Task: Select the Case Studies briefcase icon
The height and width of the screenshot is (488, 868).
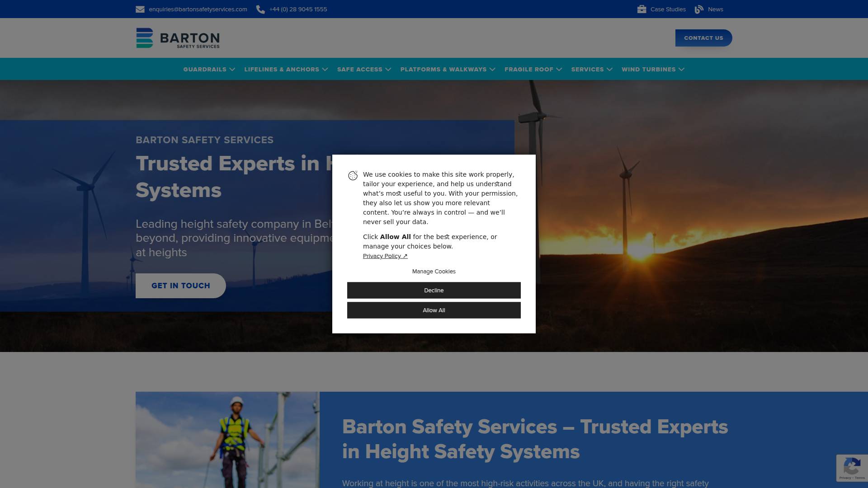Action: 642,9
